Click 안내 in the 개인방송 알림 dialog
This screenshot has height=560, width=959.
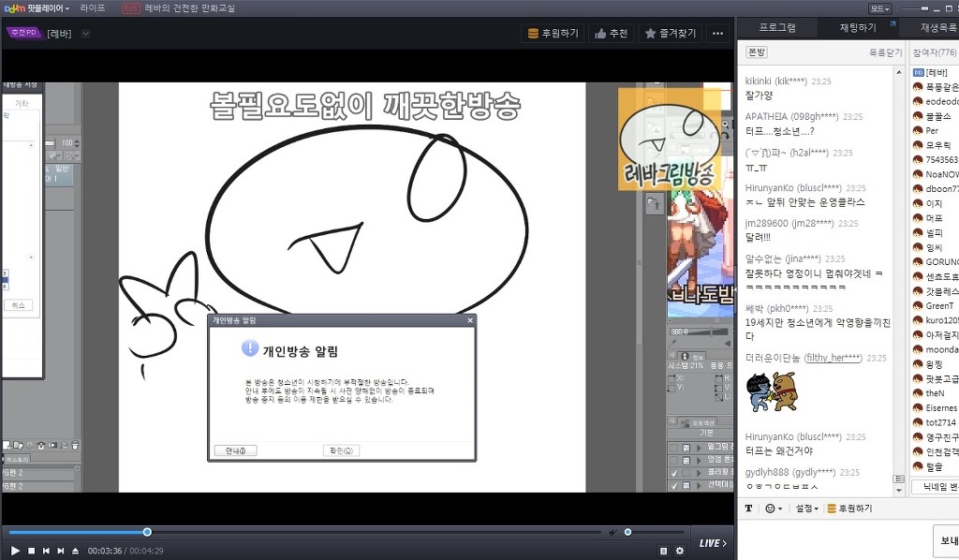235,450
